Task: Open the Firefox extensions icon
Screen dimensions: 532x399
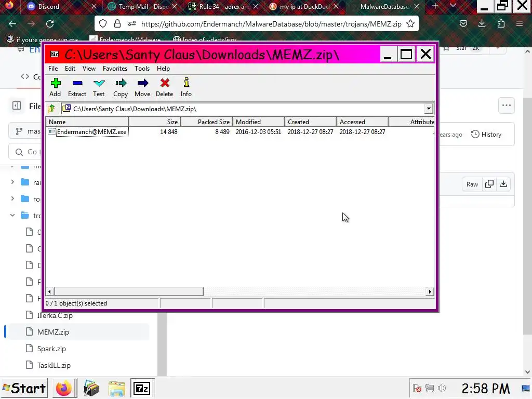Action: 501,24
